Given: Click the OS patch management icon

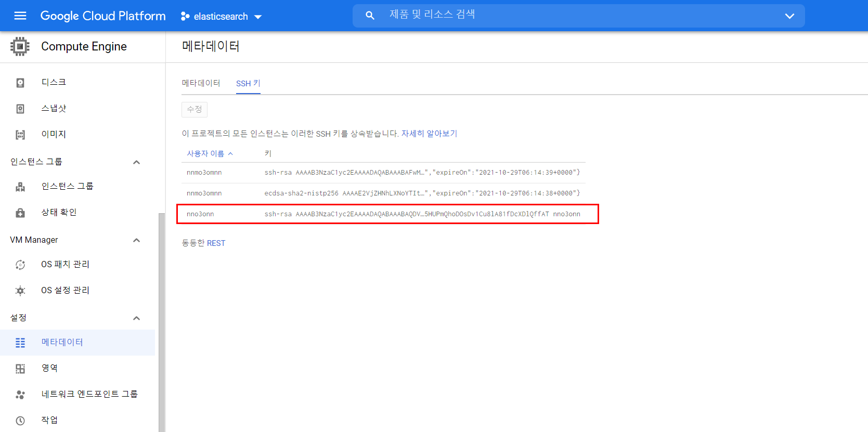Looking at the screenshot, I should pos(20,265).
